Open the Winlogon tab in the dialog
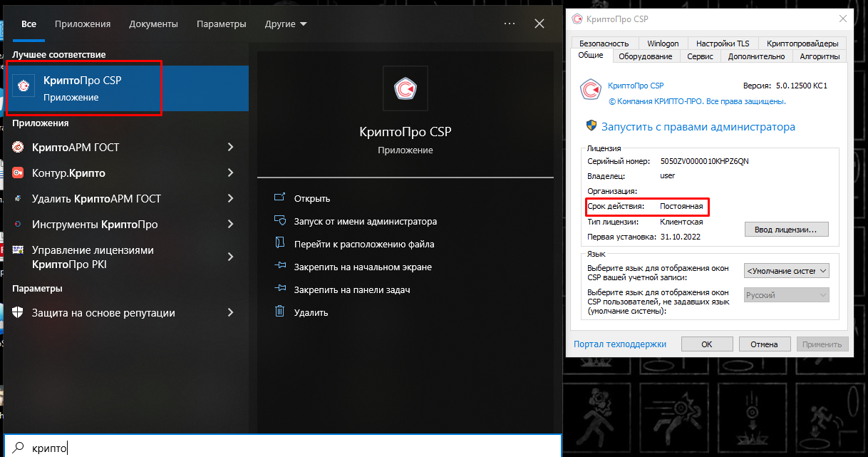Screen dimensions: 868x457 [x=663, y=43]
